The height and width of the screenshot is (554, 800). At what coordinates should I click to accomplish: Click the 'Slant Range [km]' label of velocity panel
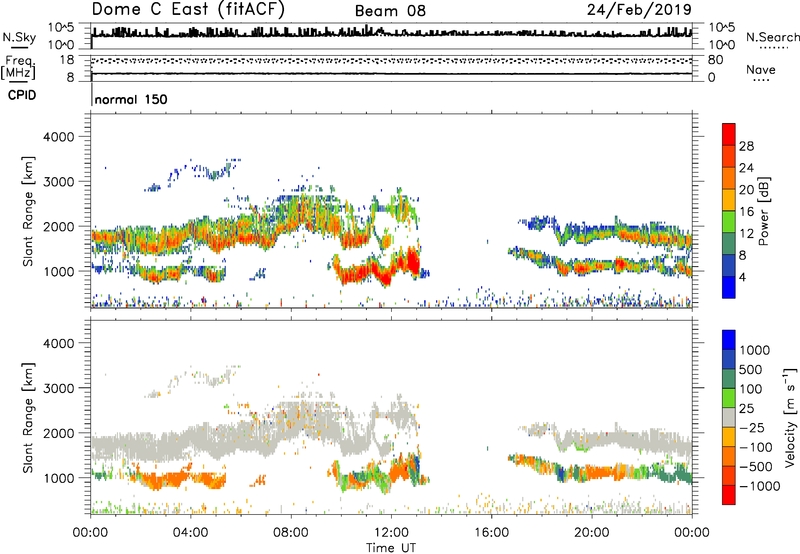[x=28, y=417]
